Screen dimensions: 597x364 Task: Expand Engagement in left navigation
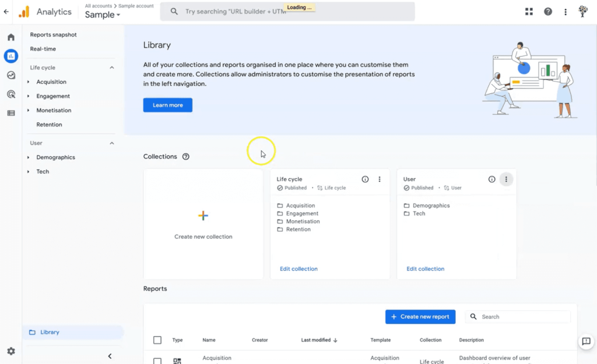[x=28, y=96]
